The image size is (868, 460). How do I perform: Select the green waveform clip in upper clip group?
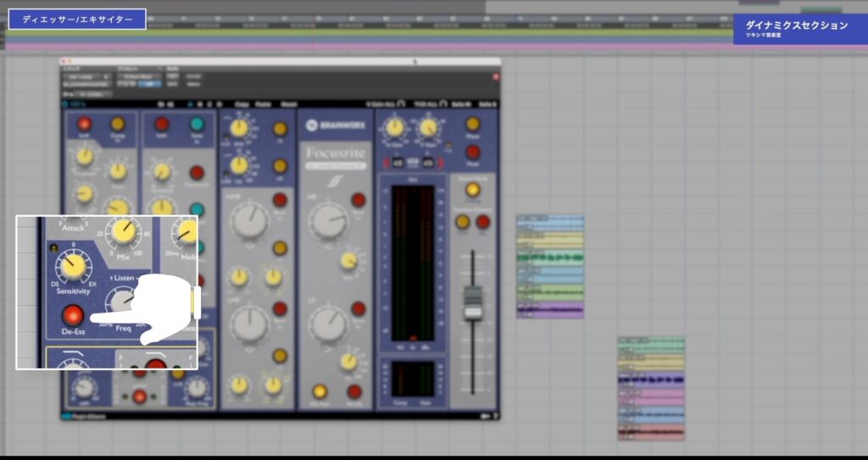pos(550,258)
